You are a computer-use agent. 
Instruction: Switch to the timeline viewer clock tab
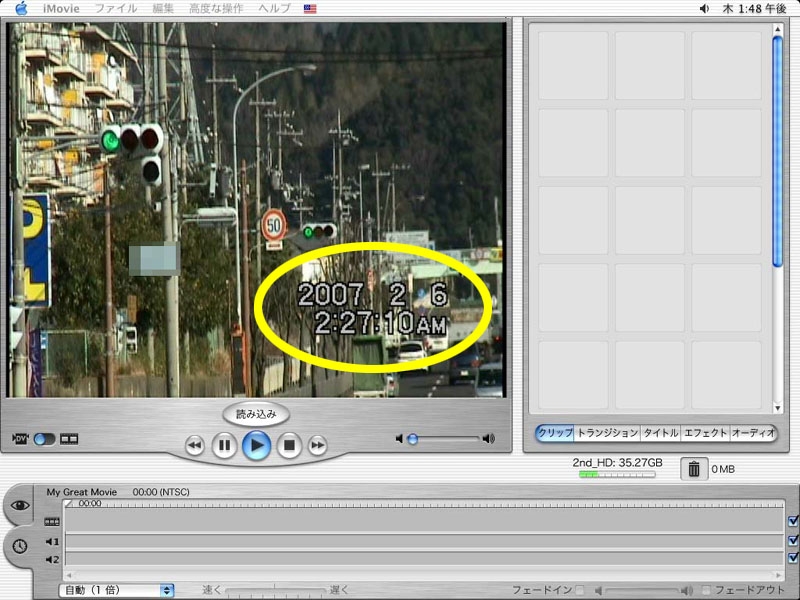(19, 546)
